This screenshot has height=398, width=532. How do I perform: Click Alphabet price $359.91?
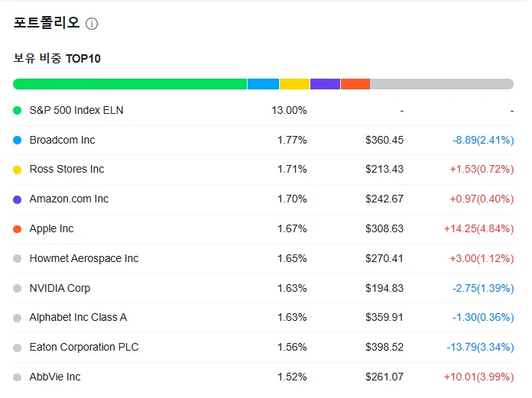(x=384, y=317)
